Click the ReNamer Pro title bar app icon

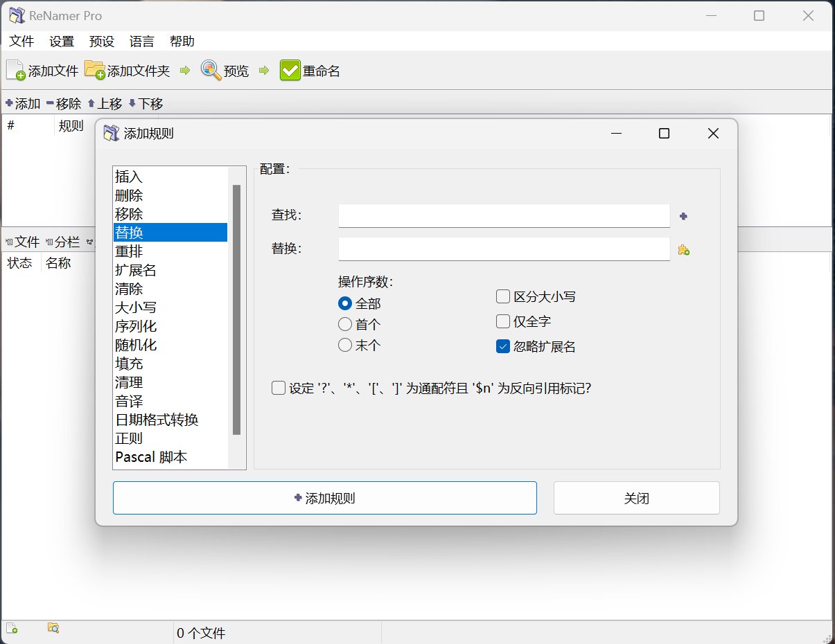(17, 15)
